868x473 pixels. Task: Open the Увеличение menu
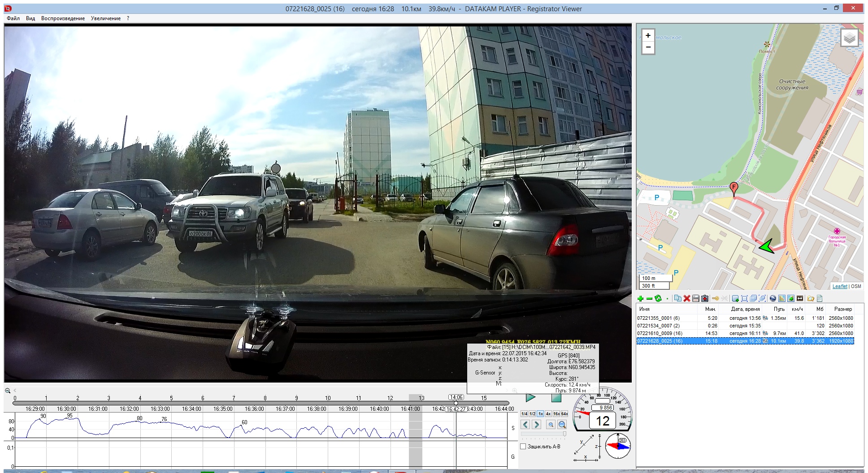pos(105,18)
